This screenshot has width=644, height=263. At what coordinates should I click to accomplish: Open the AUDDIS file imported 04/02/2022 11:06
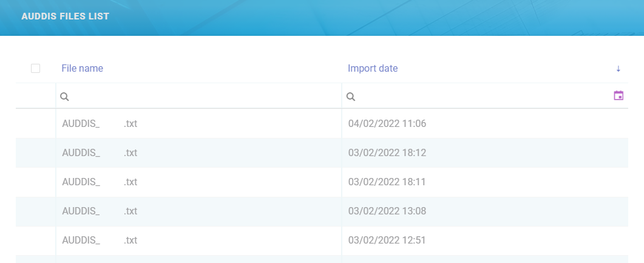pyautogui.click(x=100, y=124)
